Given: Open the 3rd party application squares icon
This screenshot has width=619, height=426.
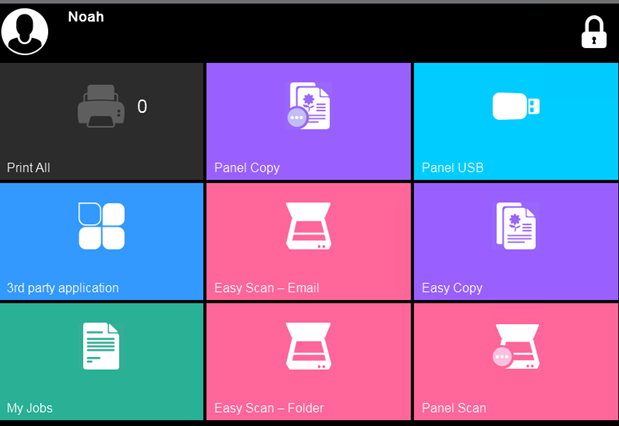Looking at the screenshot, I should point(101,226).
